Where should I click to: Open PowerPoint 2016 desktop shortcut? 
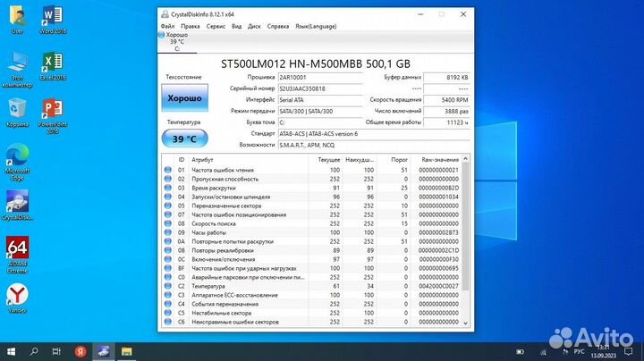click(x=53, y=116)
